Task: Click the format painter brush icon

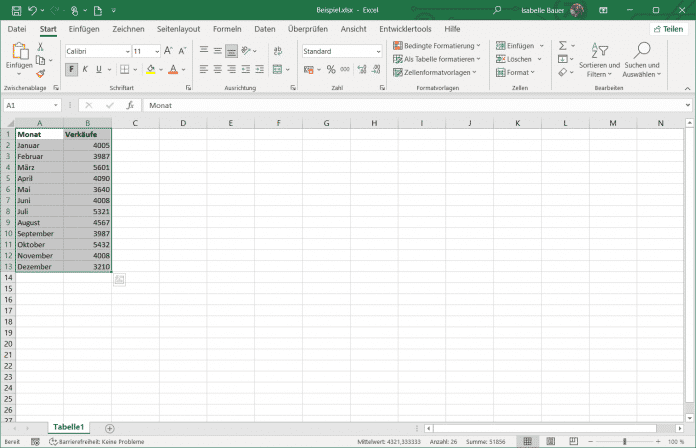Action: [x=40, y=73]
